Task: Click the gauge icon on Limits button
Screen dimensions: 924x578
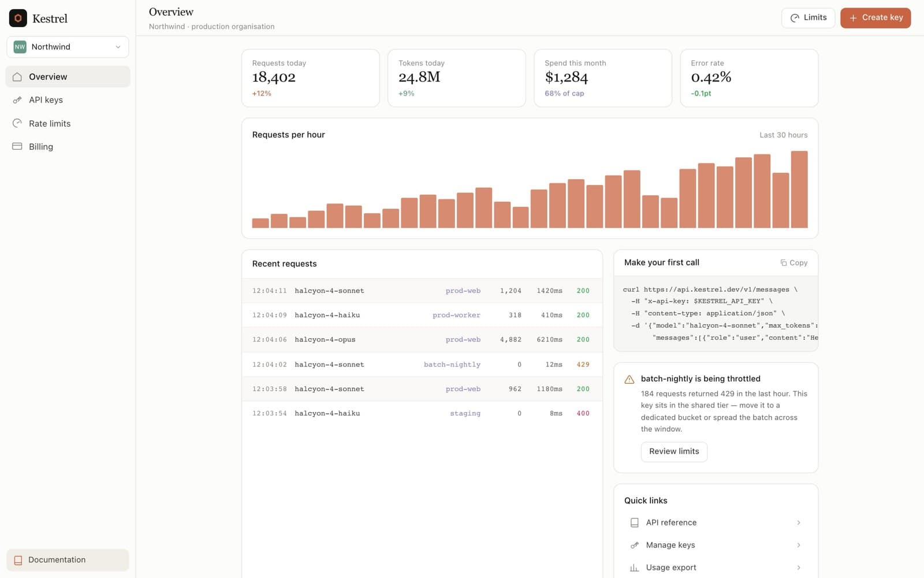Action: (x=795, y=18)
